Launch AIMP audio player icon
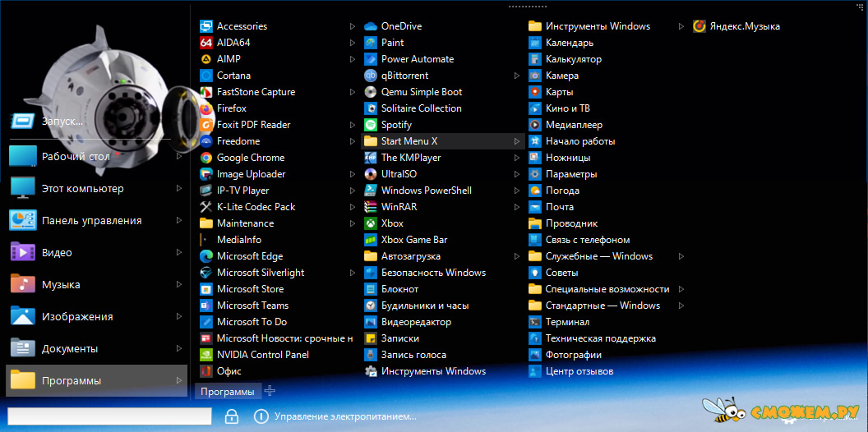The image size is (868, 432). pos(206,58)
